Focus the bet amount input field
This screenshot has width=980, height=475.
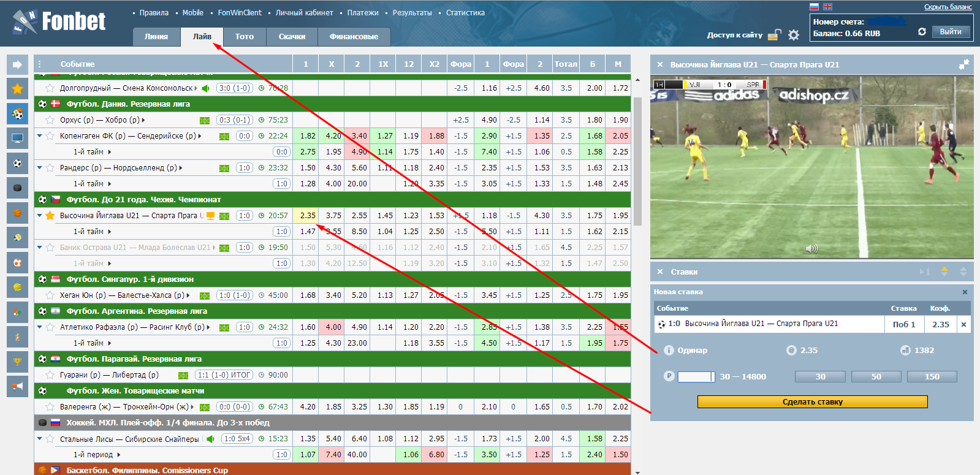[696, 377]
